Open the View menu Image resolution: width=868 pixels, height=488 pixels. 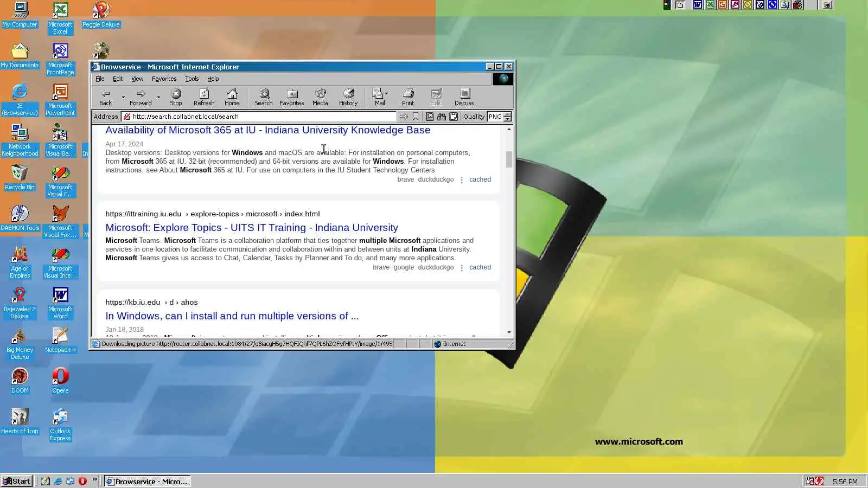[137, 79]
